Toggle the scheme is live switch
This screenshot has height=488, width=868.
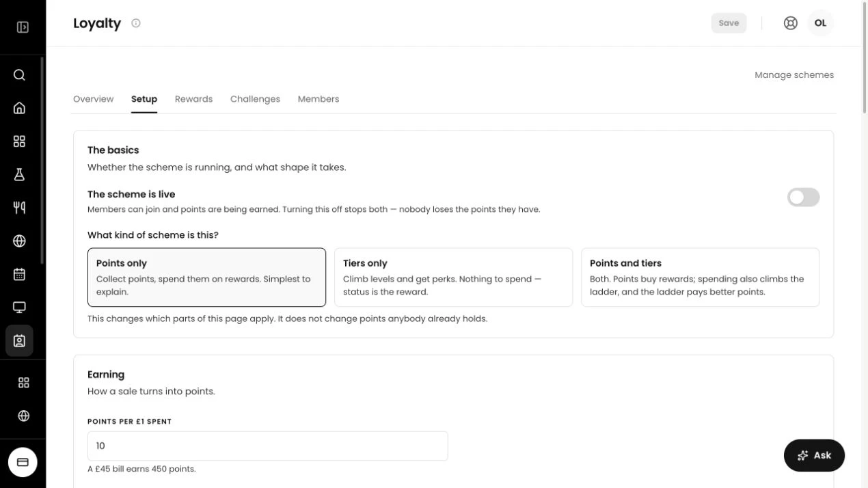(x=803, y=198)
